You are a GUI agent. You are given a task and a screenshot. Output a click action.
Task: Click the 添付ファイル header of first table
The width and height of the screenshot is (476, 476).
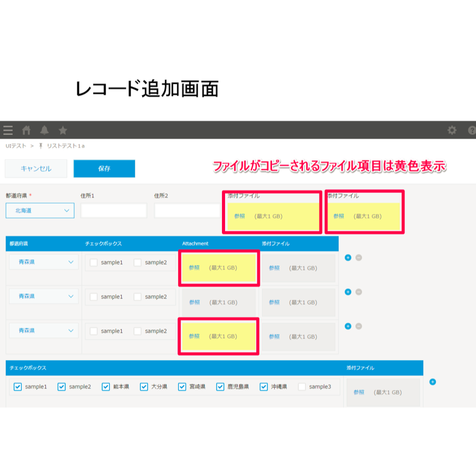pyautogui.click(x=276, y=244)
